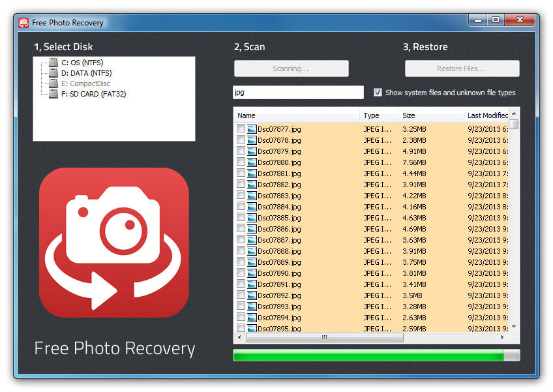
Task: Click image icon of Dsc07881.jpg
Action: click(x=252, y=173)
